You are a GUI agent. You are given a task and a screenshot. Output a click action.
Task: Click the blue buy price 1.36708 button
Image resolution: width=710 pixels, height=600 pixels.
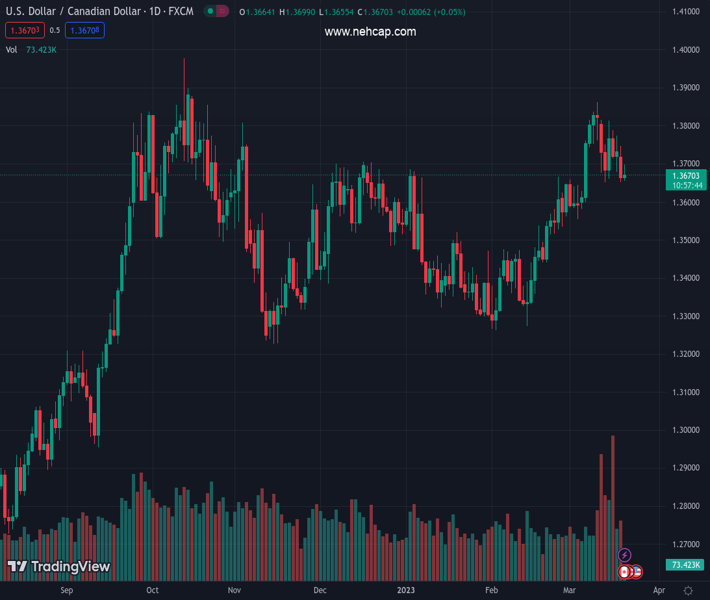click(85, 31)
